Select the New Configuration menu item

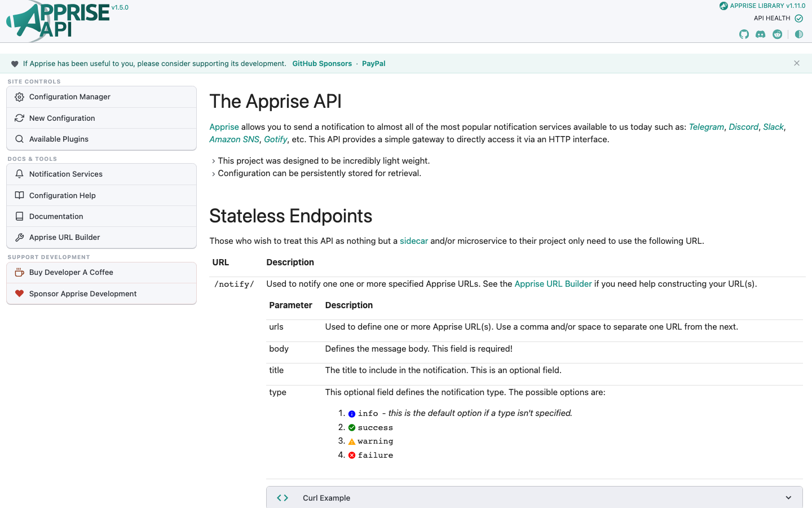[101, 118]
